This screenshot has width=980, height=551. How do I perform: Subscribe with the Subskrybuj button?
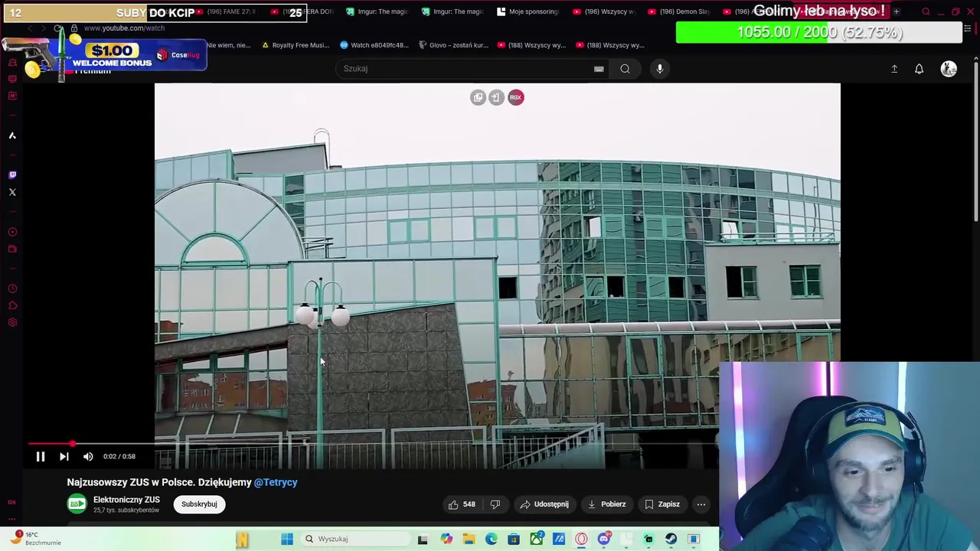199,504
